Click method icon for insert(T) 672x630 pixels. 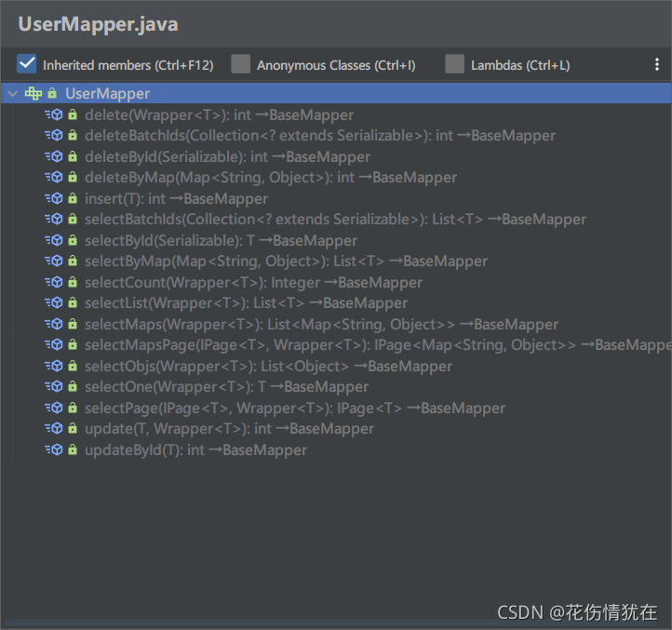point(54,198)
